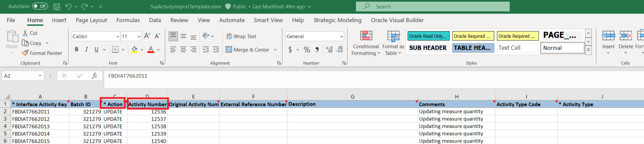Viewport: 644px width, 144px height.
Task: Click the Redo arrow icon
Action: click(x=85, y=6)
